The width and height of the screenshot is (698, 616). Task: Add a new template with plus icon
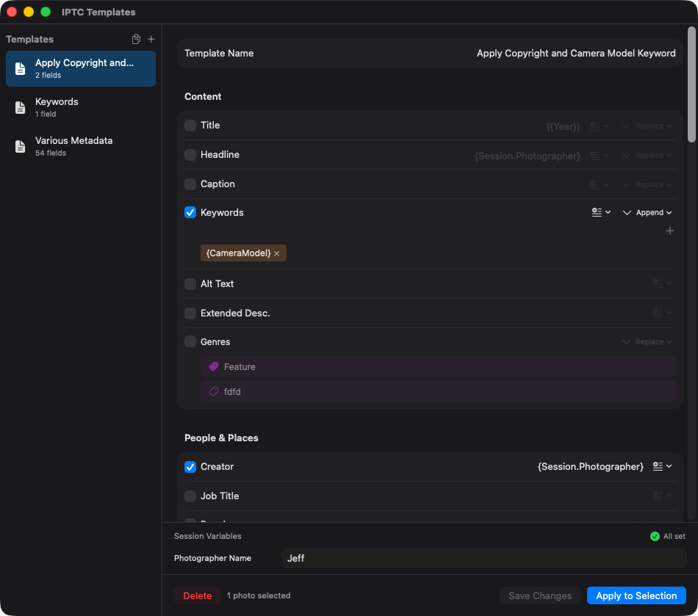pyautogui.click(x=151, y=39)
